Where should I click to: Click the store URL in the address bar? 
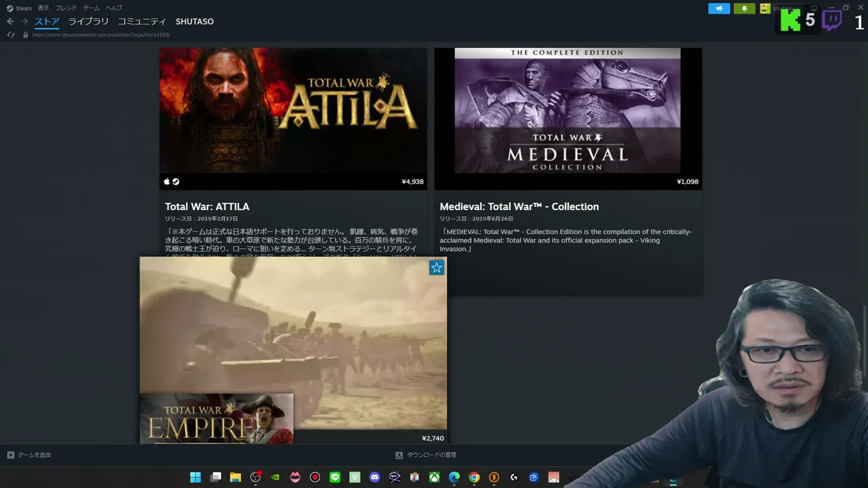tap(101, 35)
